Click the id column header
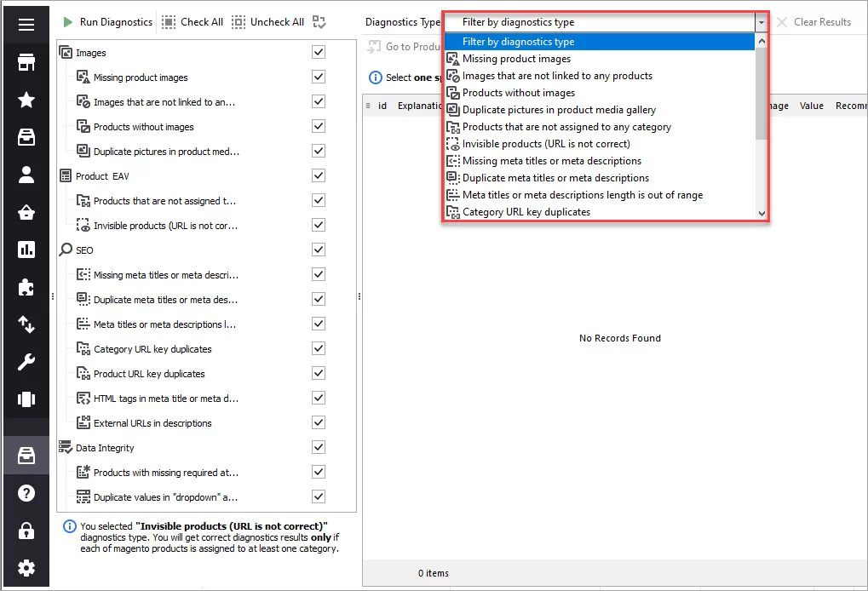868x591 pixels. point(382,106)
